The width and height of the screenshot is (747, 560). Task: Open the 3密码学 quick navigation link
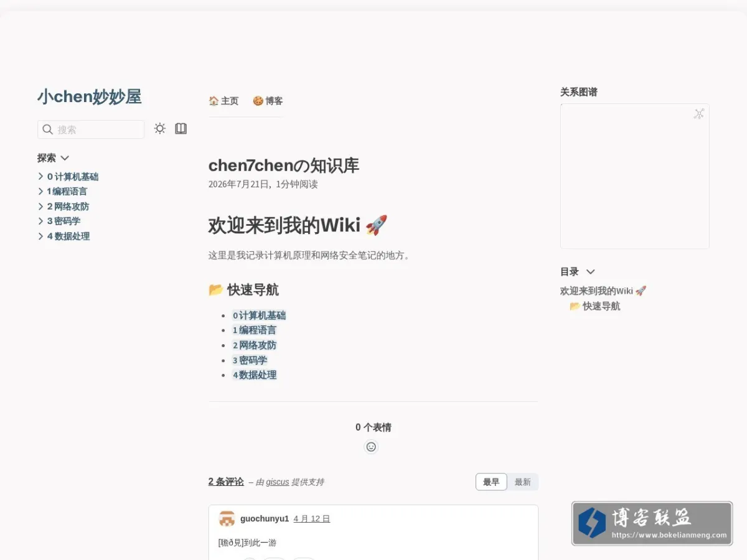point(250,360)
